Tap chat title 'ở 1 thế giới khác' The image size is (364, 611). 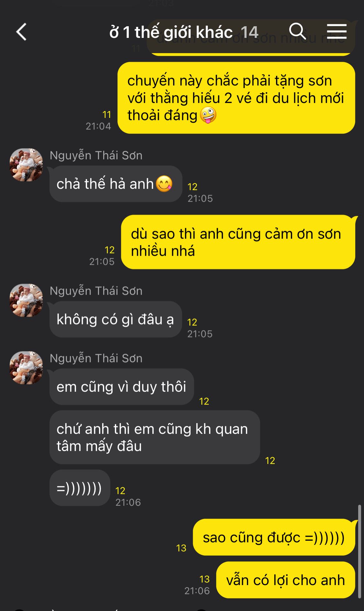click(x=171, y=32)
